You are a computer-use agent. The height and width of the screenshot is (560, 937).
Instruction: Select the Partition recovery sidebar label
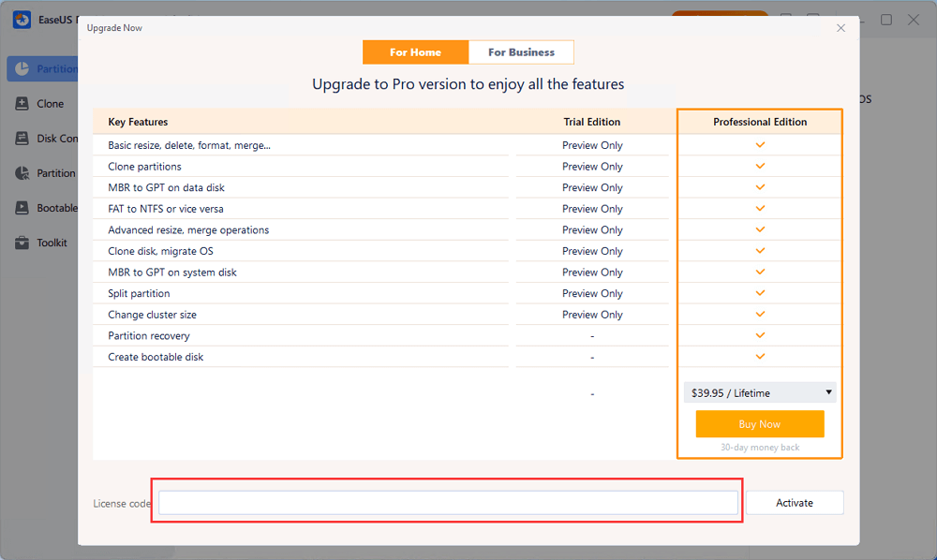click(56, 173)
